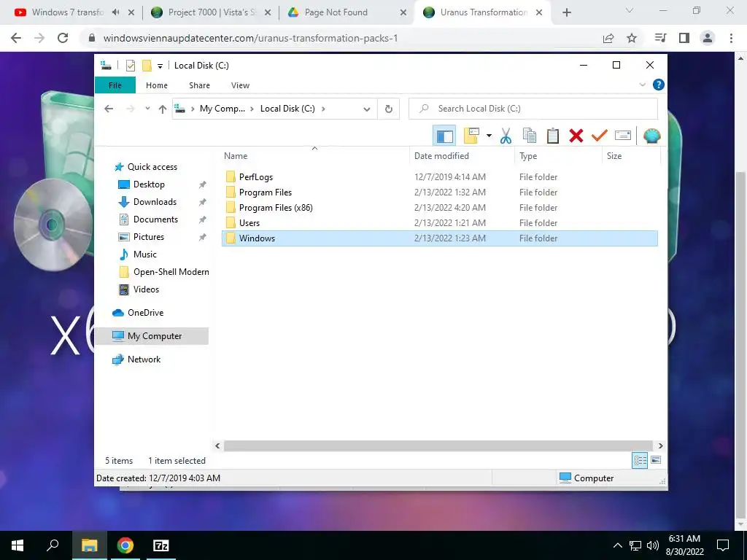This screenshot has width=747, height=560.
Task: Open address bar history dropdown
Action: (x=366, y=109)
